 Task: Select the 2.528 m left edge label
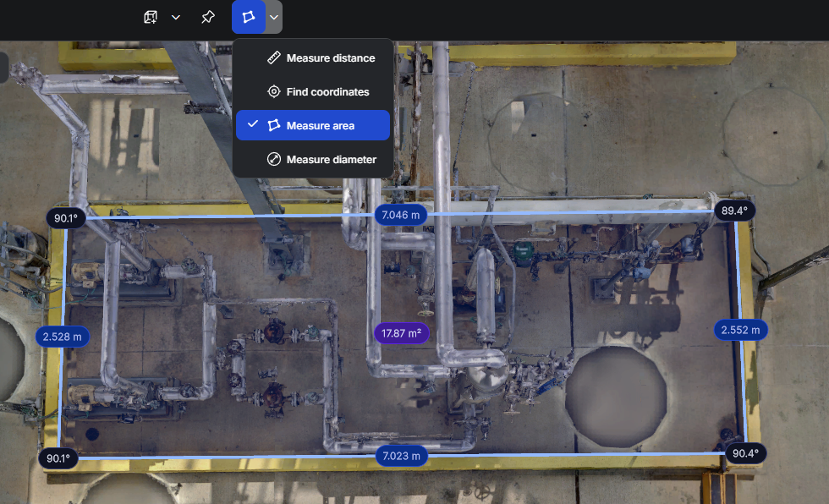[x=63, y=337]
